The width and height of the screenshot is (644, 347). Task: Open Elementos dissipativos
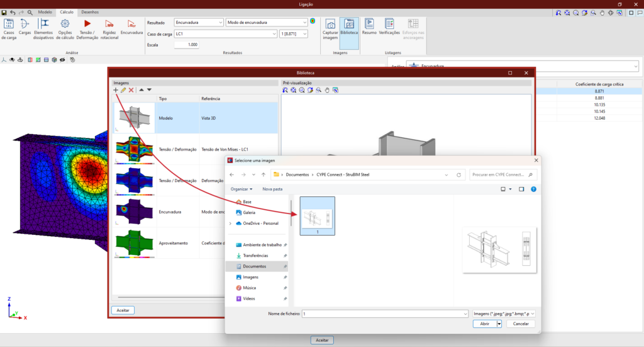(x=43, y=29)
